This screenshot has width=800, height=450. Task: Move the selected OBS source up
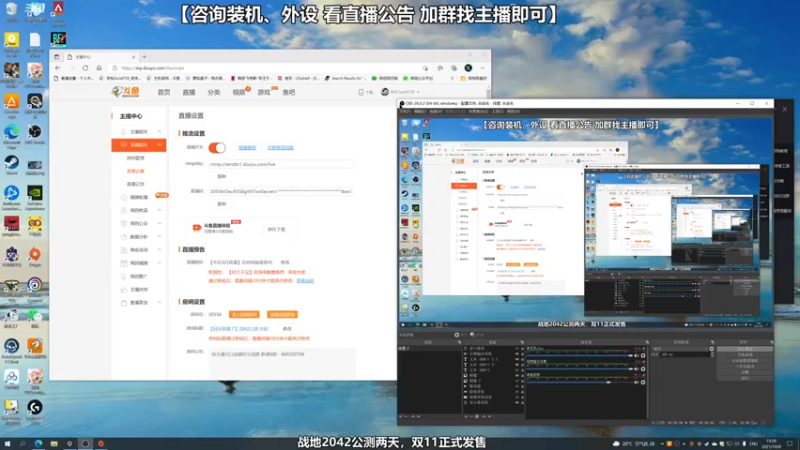point(484,416)
